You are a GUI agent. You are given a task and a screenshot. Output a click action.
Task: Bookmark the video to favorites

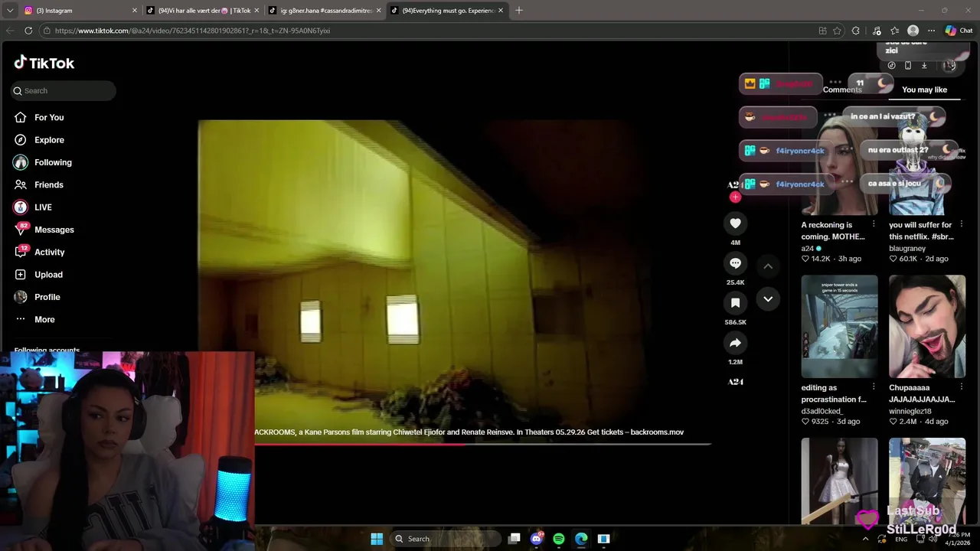click(735, 302)
